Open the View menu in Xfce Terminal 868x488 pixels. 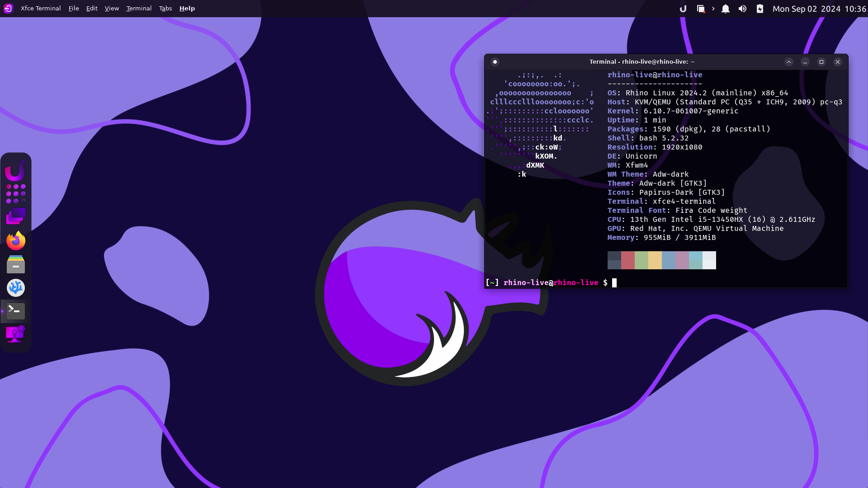pos(111,8)
